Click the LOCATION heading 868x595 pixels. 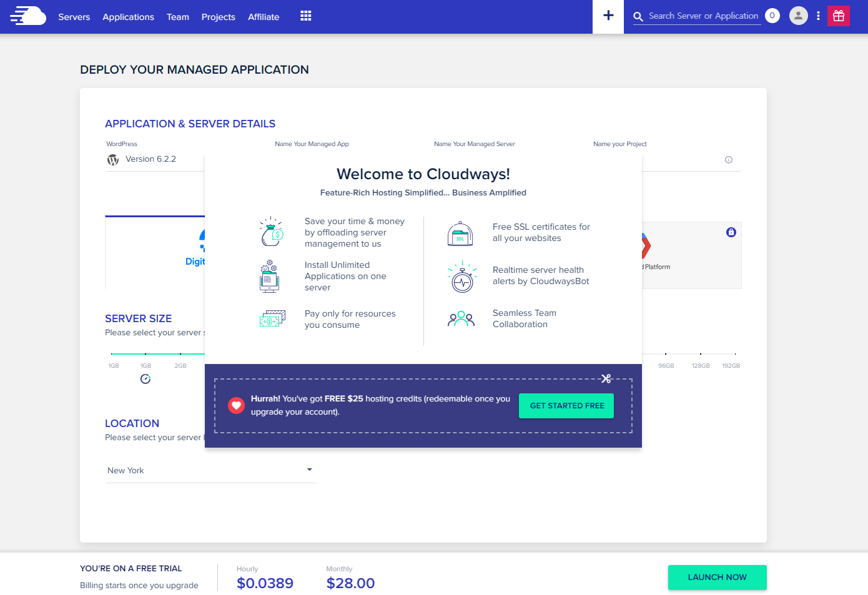(132, 423)
